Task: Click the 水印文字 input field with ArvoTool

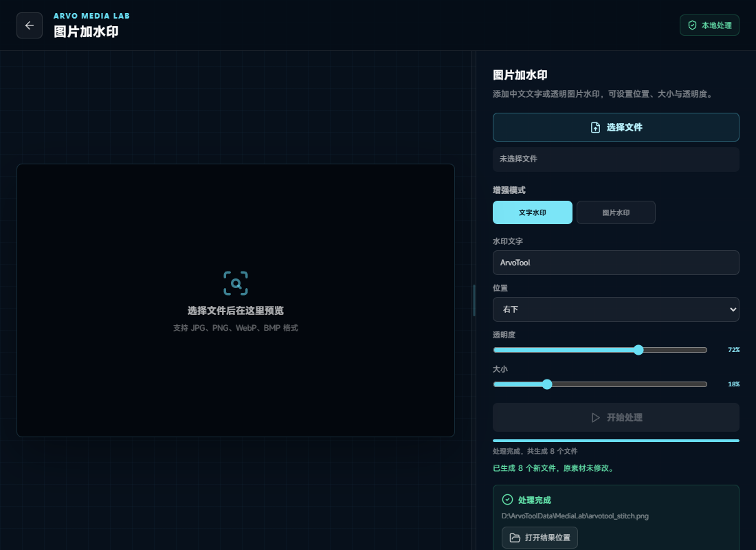Action: pos(616,263)
